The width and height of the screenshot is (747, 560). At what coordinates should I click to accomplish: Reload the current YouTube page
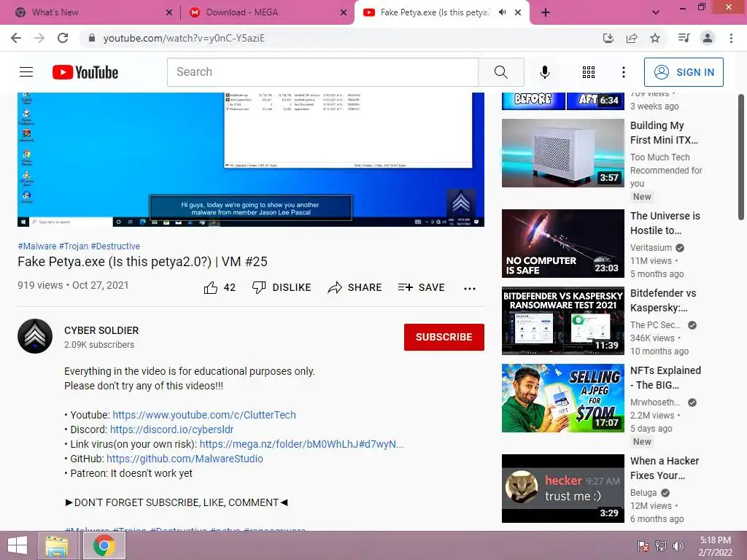[63, 38]
